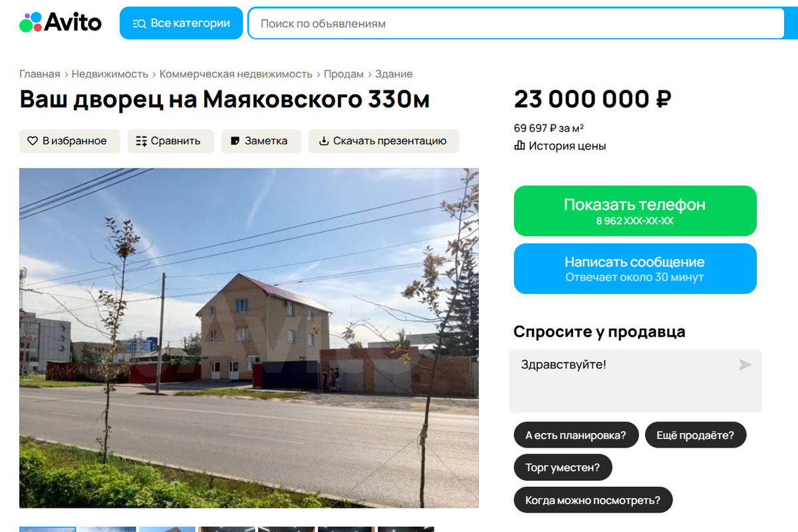Open the Все категории menu
This screenshot has width=798, height=532.
(181, 23)
